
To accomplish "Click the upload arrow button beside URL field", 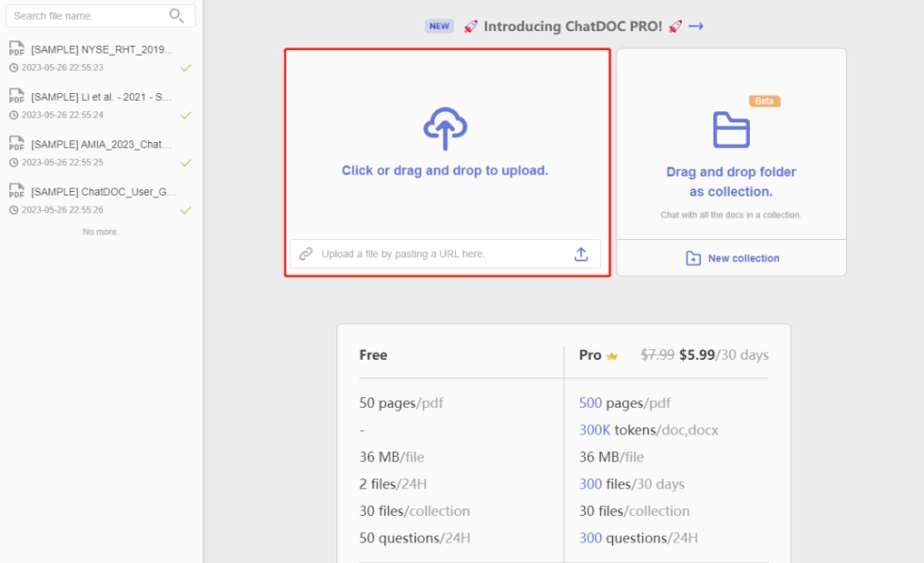I will tap(581, 254).
